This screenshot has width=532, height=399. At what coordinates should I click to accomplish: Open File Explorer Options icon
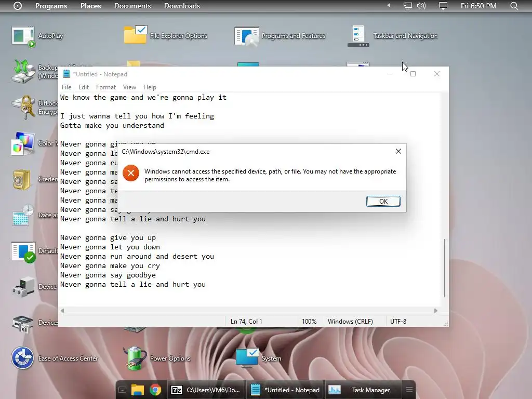click(136, 35)
